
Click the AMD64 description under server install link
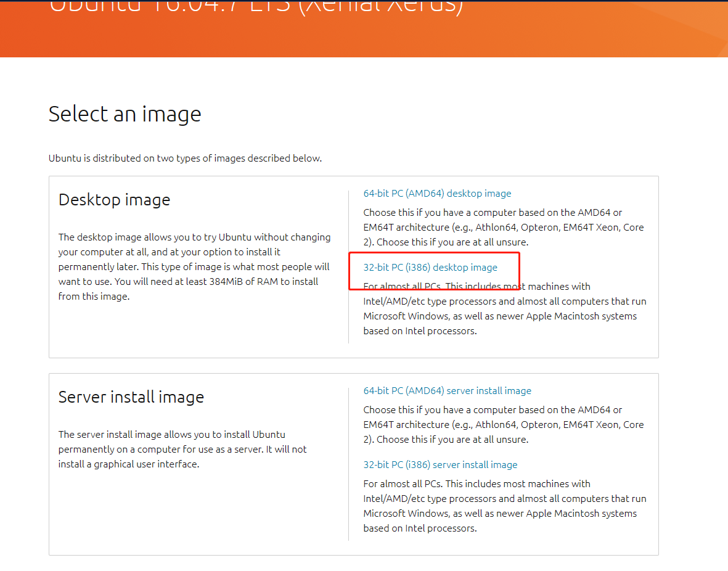point(503,425)
